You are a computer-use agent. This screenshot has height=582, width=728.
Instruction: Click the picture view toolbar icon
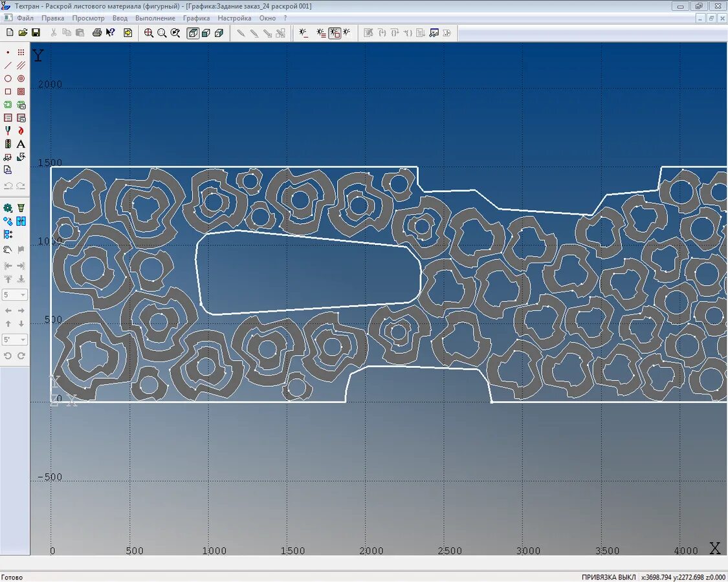(434, 32)
